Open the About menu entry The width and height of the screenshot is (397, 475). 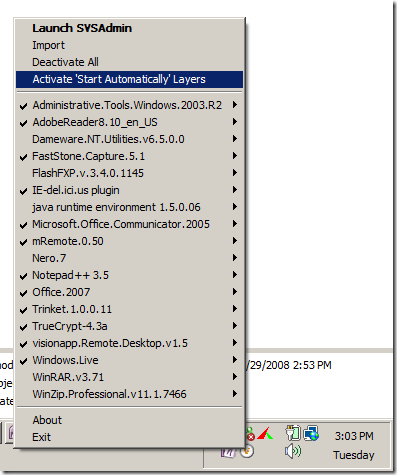pos(129,420)
